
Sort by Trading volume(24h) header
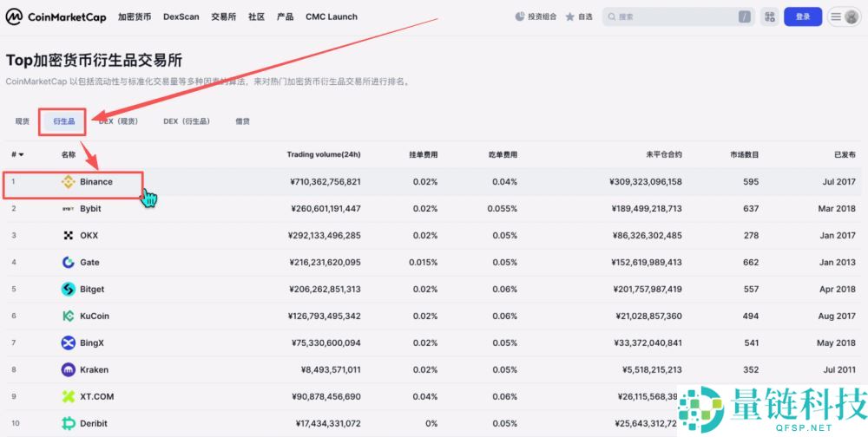(x=323, y=155)
